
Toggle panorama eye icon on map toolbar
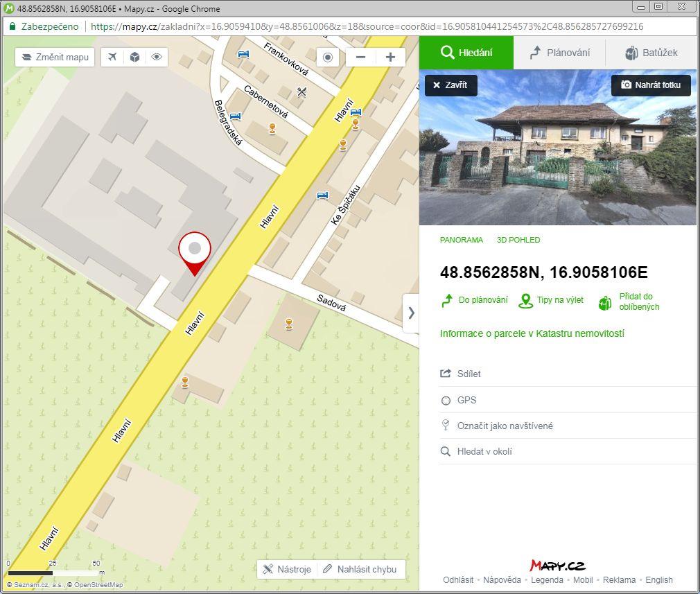156,57
